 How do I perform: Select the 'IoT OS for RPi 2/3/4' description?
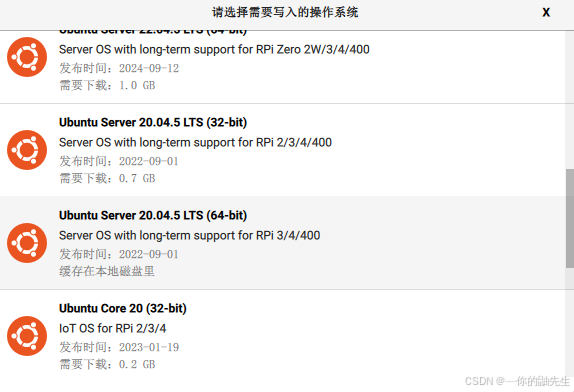coord(112,328)
